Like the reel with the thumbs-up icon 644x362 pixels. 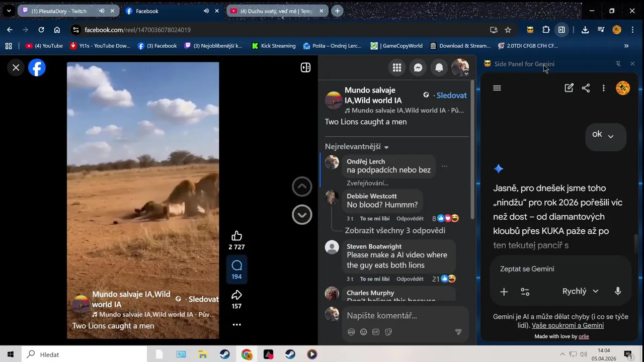(236, 236)
